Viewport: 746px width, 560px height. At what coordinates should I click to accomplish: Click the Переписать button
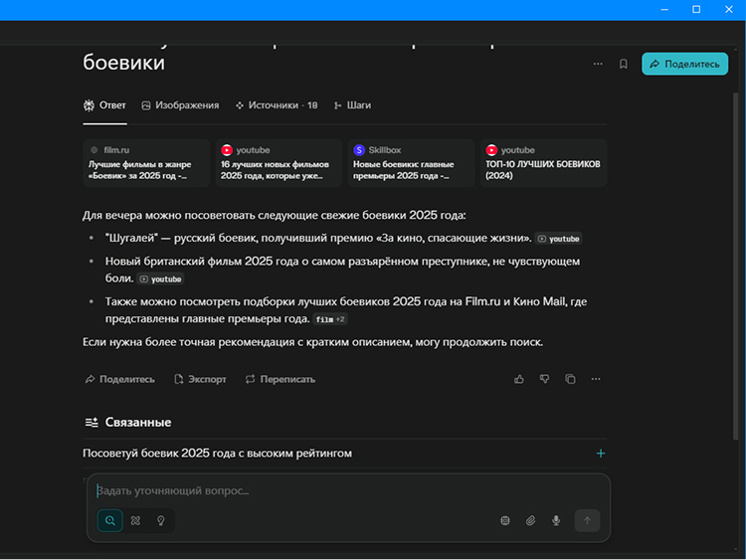tap(280, 379)
